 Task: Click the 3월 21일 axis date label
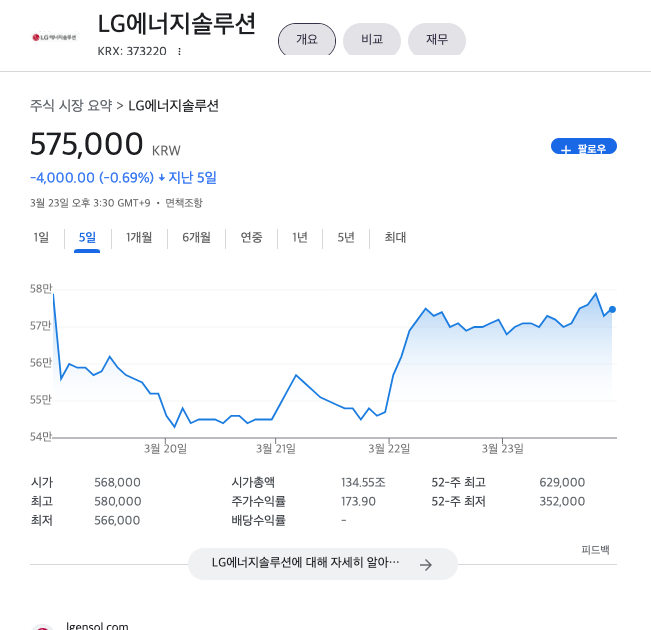point(276,449)
